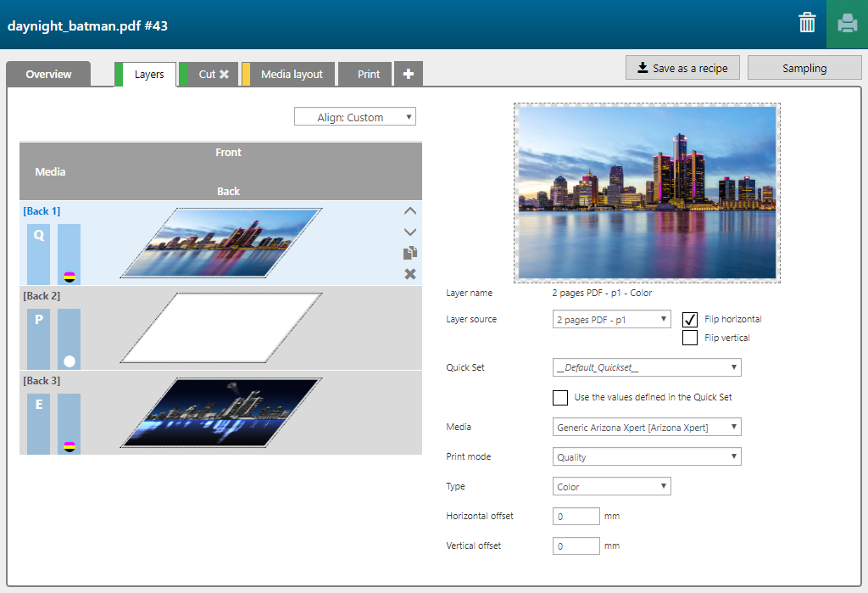This screenshot has height=593, width=868.
Task: Move Back 1 layer down with chevron
Action: click(x=409, y=232)
